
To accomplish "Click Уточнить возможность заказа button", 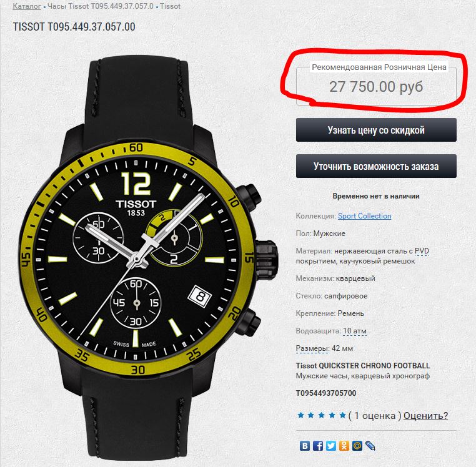I will point(376,166).
